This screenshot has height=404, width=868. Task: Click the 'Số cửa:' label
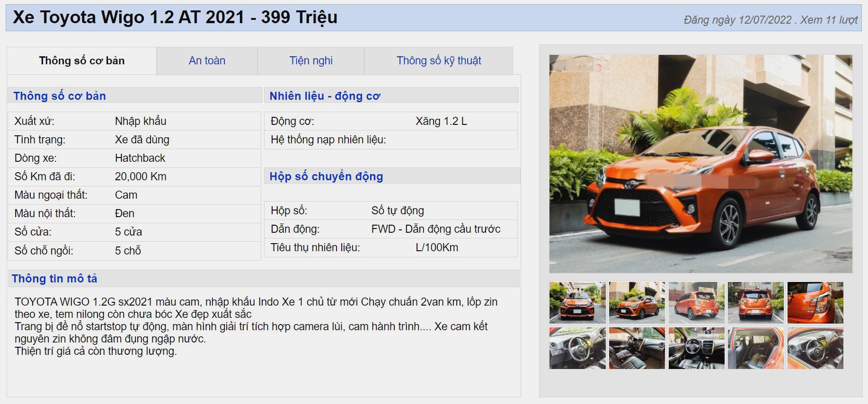tap(33, 232)
